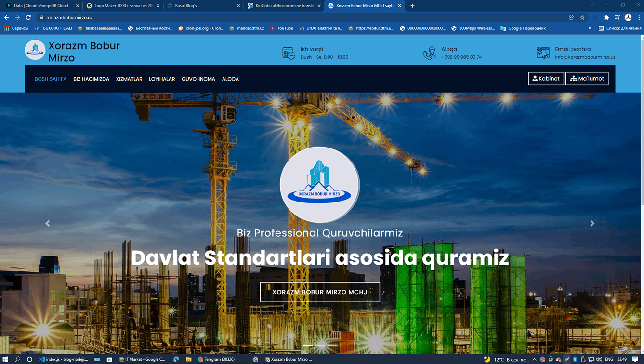Open the XIZMATLAR menu item
The width and height of the screenshot is (644, 364).
129,79
